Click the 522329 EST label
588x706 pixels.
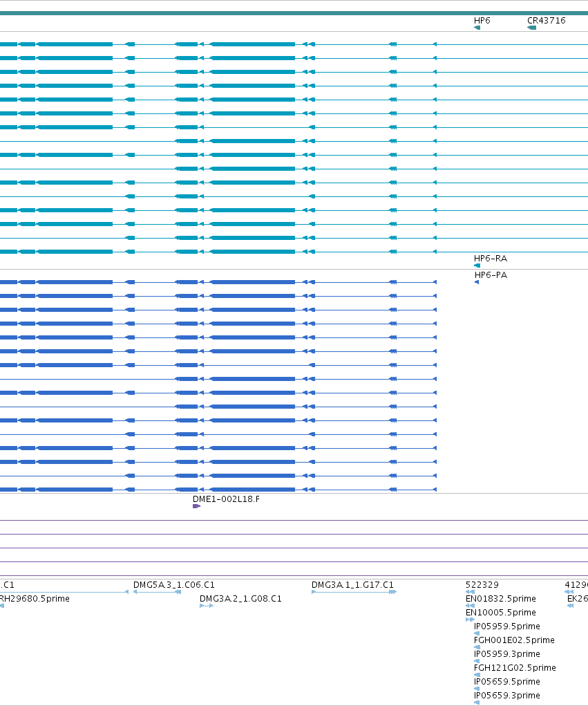pyautogui.click(x=482, y=585)
